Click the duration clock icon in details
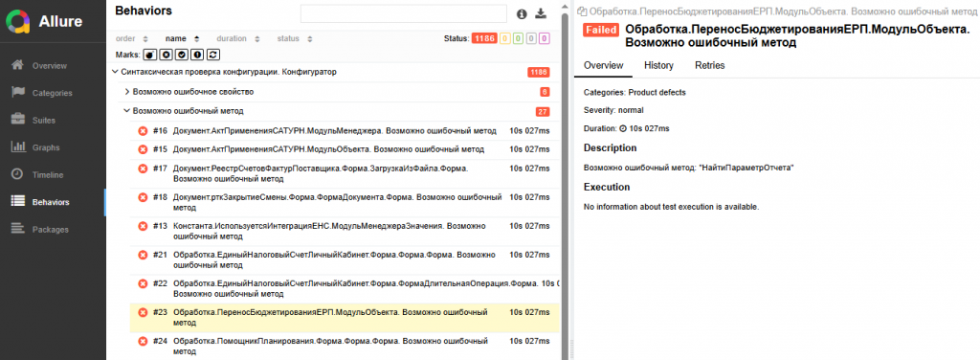980x360 pixels. [622, 128]
